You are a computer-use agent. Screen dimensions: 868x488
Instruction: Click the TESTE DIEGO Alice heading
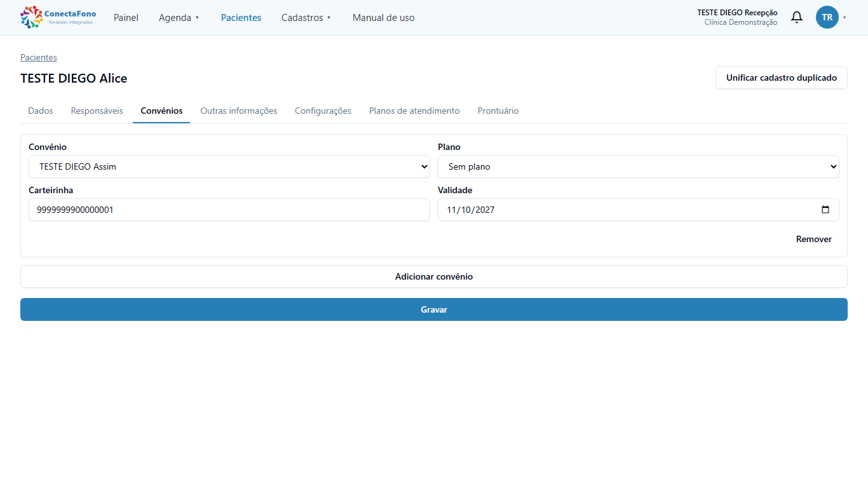pyautogui.click(x=74, y=78)
